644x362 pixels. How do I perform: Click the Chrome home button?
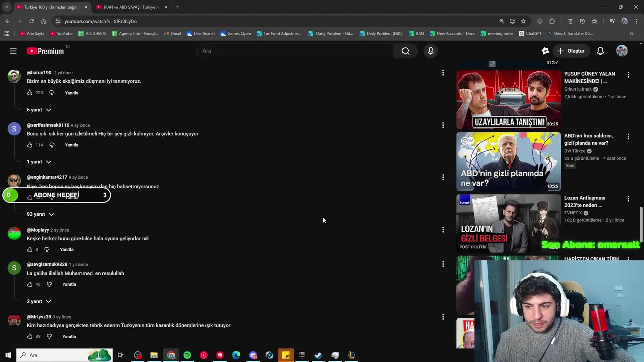[43, 21]
